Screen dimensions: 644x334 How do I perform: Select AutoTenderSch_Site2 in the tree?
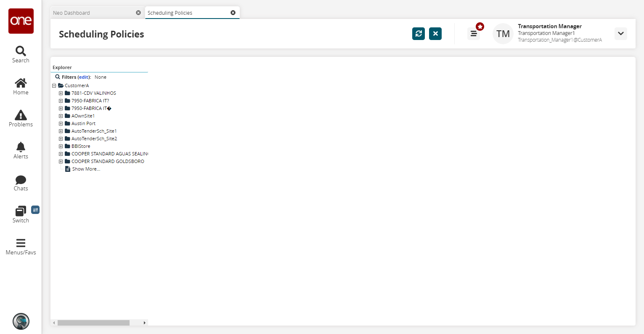click(x=94, y=139)
